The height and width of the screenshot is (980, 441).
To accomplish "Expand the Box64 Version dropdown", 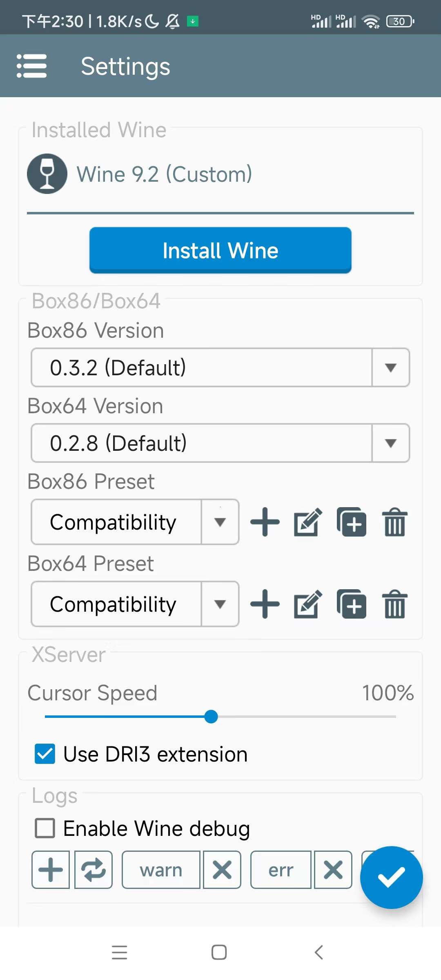I will pyautogui.click(x=220, y=443).
